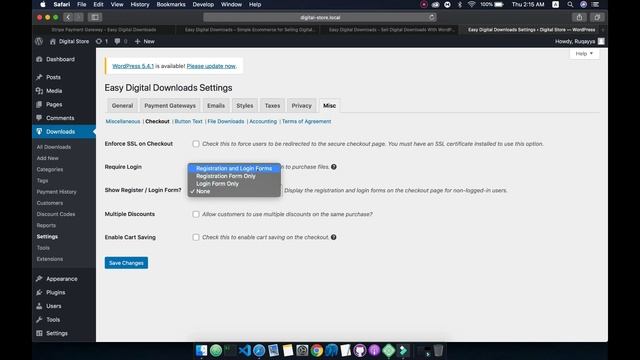Open Tools at bottom of sidebar
Screen dimensions: 640x360
click(53, 320)
